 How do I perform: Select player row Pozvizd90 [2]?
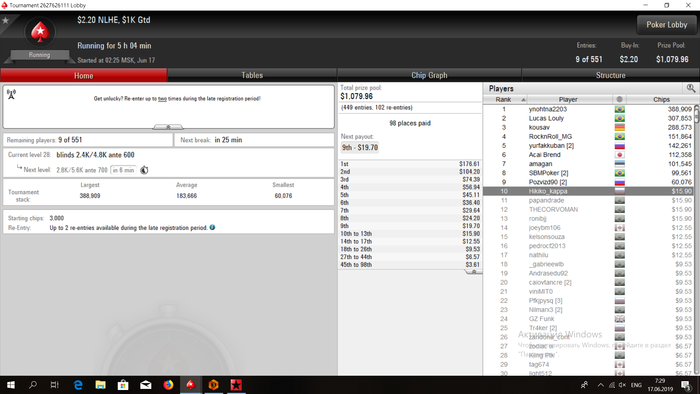(x=588, y=182)
